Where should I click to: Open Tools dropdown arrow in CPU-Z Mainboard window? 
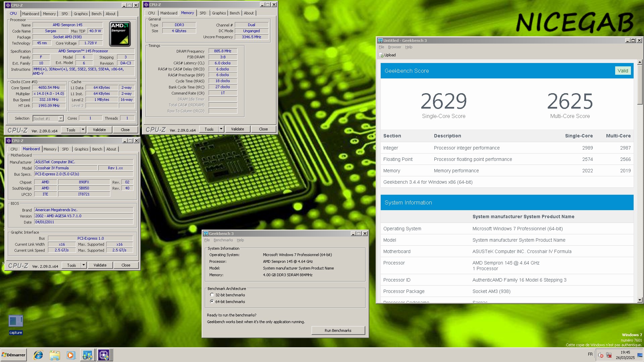pyautogui.click(x=84, y=265)
